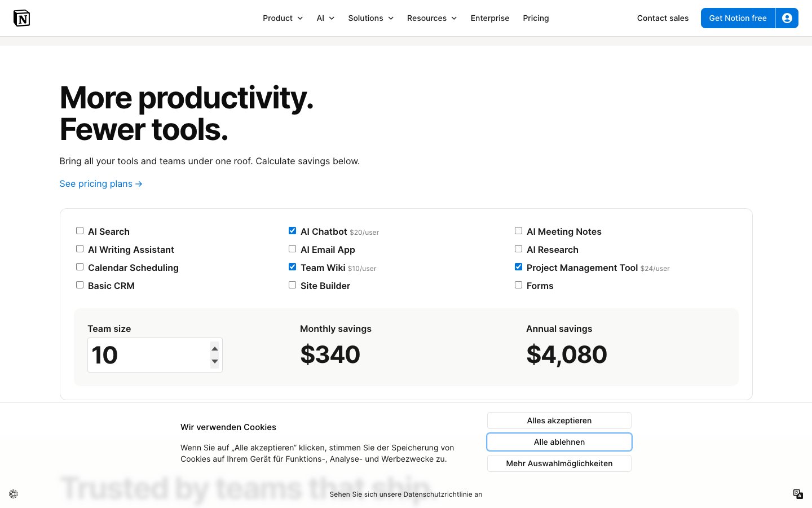Screen dimensions: 812x508
Task: Increase team size with up arrow
Action: 215,349
